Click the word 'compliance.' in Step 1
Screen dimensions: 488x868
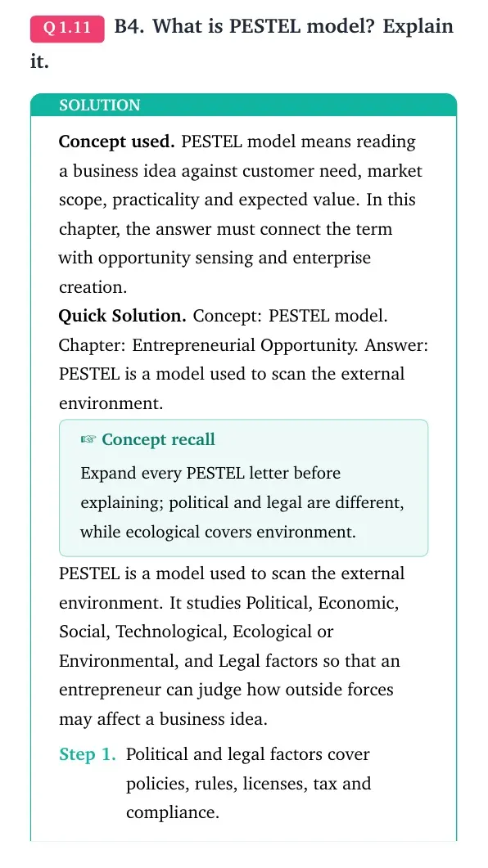point(173,812)
